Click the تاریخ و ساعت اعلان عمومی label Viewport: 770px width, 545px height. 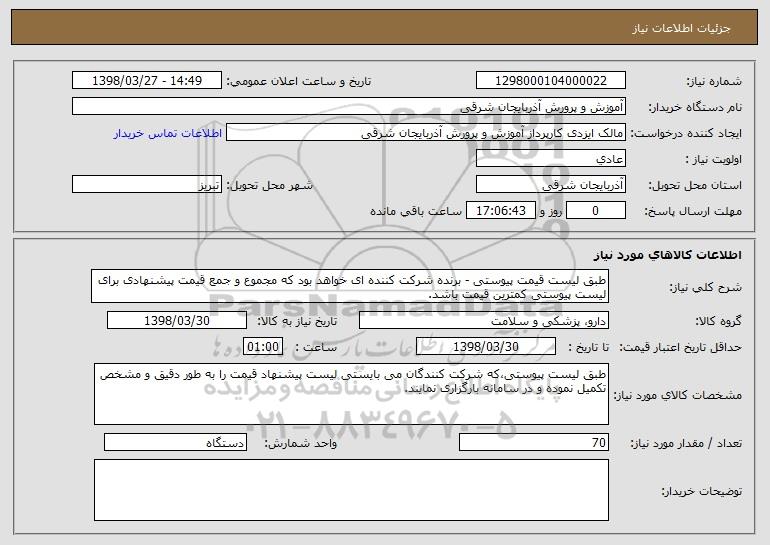click(x=299, y=82)
